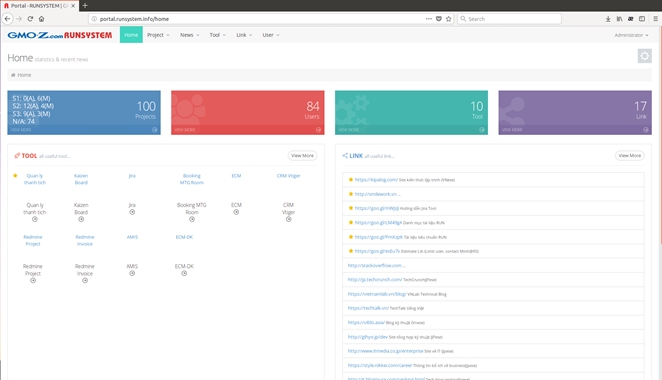Click the arrow icon on Users card
Screen dimensions: 662x380
tap(318, 130)
